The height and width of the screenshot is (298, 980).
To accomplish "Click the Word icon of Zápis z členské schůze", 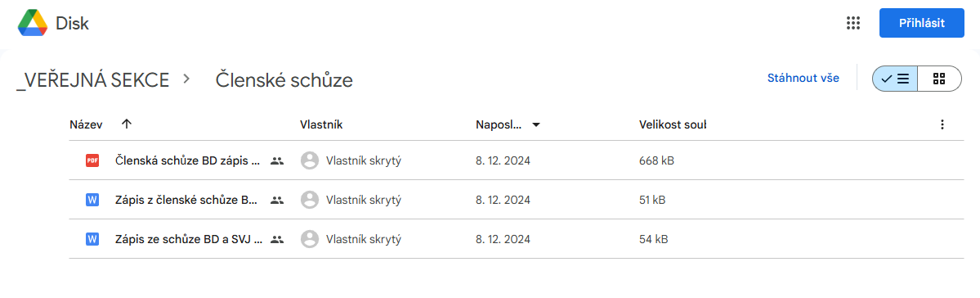I will pos(92,201).
